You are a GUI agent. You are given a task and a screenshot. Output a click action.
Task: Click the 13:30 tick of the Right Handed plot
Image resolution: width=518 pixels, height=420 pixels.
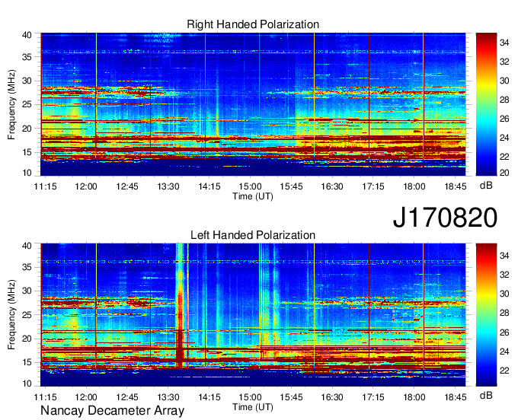click(x=168, y=186)
